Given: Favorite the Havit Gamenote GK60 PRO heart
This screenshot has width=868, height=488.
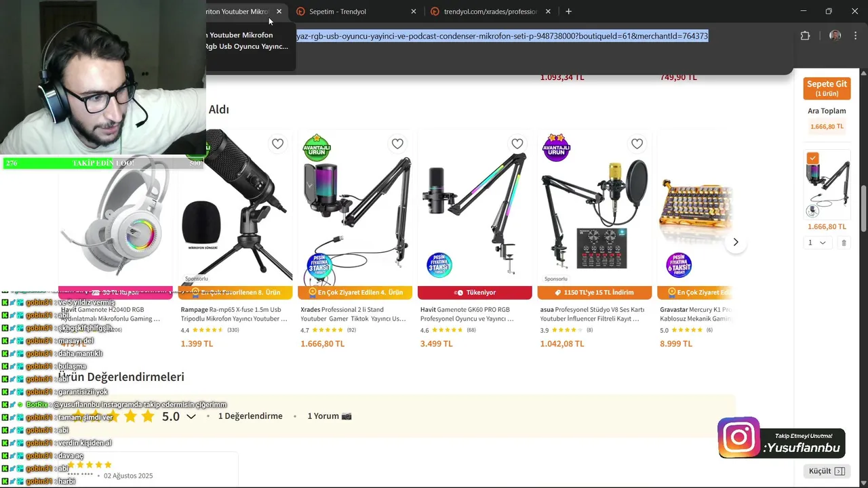Looking at the screenshot, I should [517, 144].
